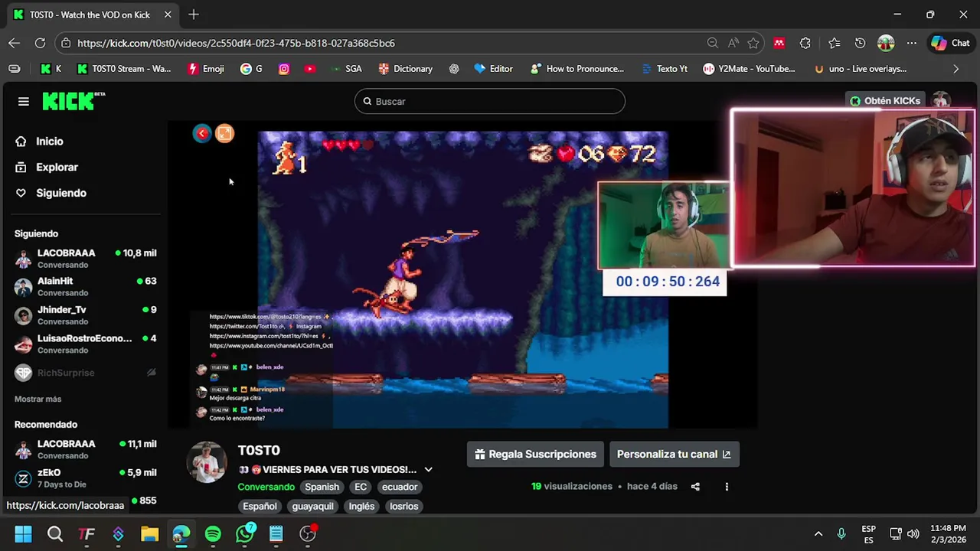Open the favorites list icon
980x551 pixels.
[x=834, y=43]
